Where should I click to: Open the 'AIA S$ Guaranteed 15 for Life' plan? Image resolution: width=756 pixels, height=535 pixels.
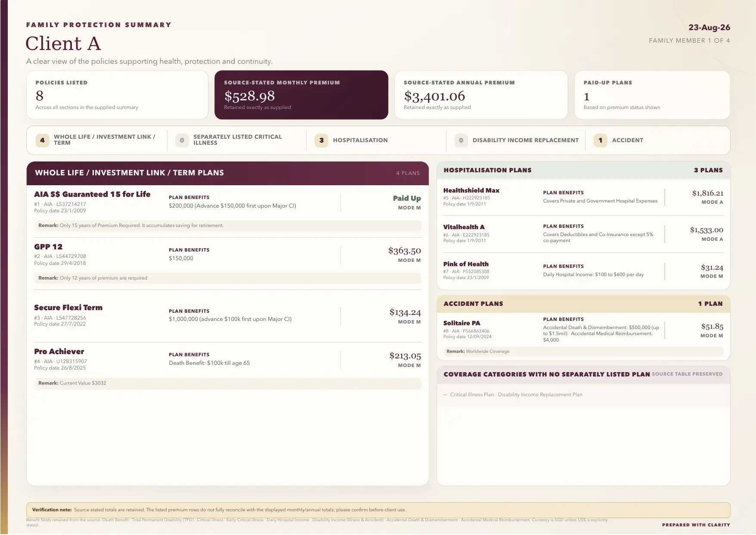[92, 194]
